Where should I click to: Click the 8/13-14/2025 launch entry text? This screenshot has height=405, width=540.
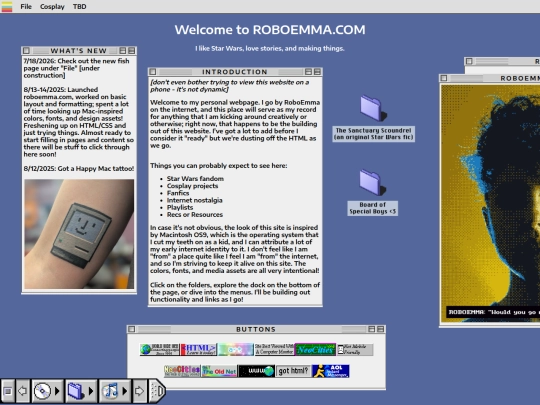tap(79, 122)
